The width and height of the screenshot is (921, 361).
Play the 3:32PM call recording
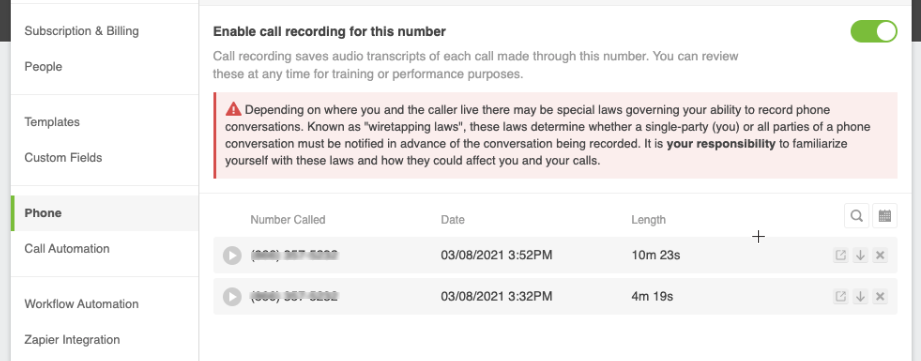point(232,296)
